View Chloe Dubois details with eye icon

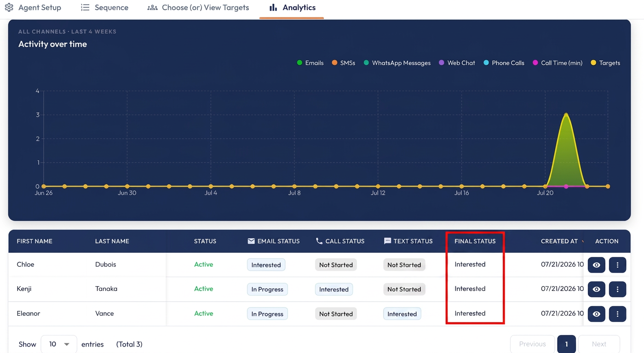596,265
